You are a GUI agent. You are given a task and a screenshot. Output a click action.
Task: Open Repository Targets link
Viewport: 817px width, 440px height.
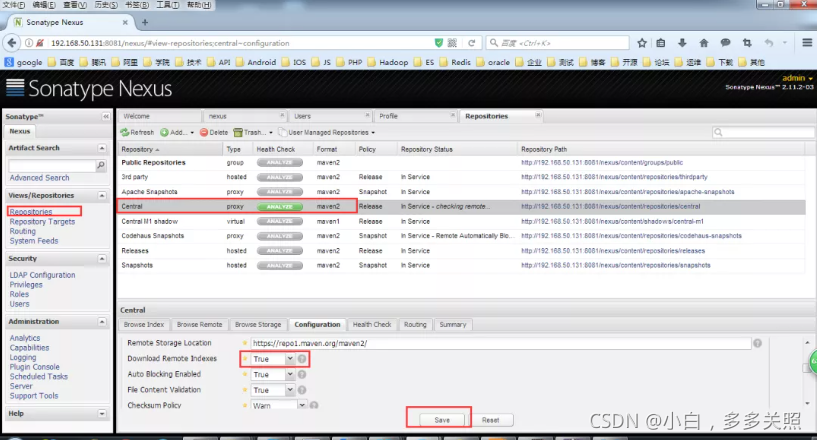42,222
